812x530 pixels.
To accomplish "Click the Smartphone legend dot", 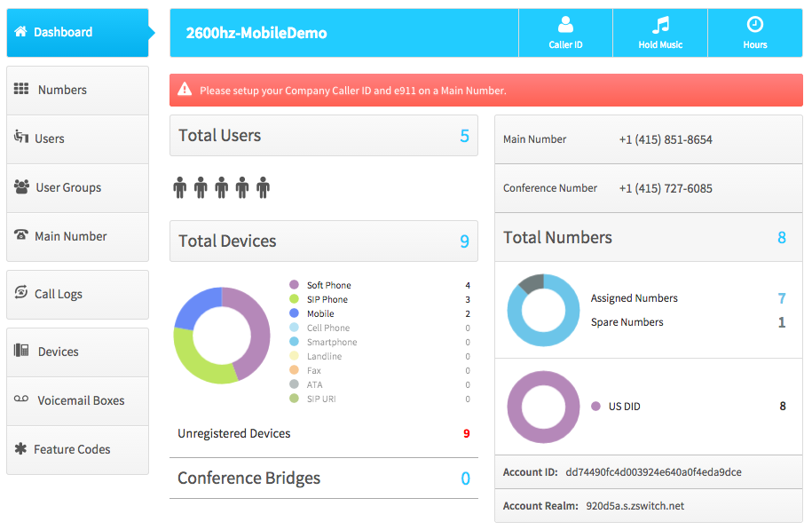I will pos(294,342).
